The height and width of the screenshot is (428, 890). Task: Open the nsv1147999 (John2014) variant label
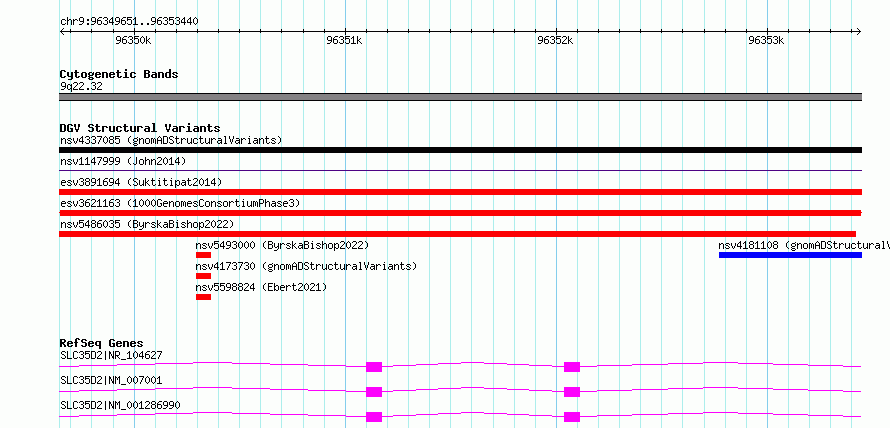tap(123, 161)
